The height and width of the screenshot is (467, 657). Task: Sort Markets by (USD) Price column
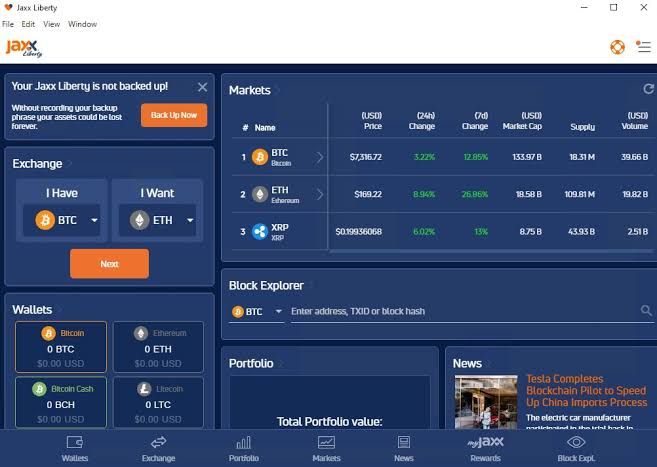tap(372, 121)
